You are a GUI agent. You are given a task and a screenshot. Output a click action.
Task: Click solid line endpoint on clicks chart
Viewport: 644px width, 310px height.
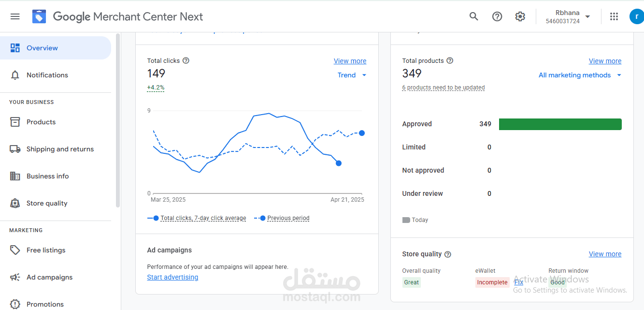[339, 163]
